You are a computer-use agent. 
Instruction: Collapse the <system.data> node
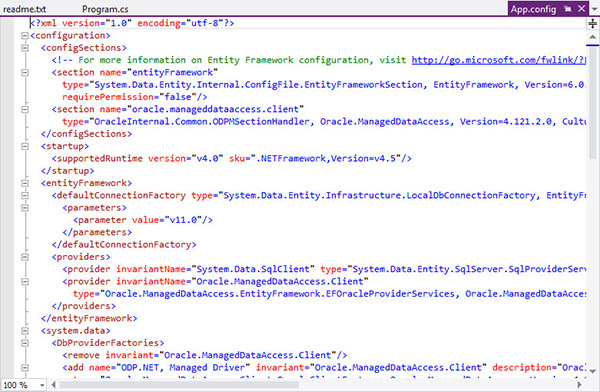tap(25, 331)
